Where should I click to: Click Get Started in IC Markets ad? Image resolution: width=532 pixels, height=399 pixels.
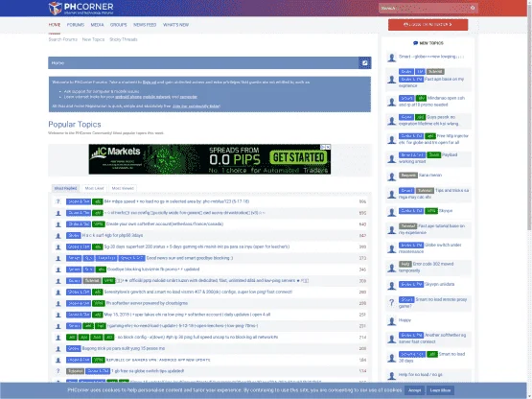[299, 157]
